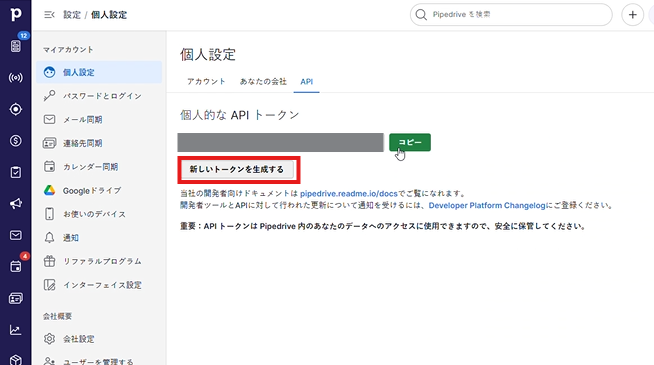Open the envelope Mail icon in the left rail
The width and height of the screenshot is (654, 365).
pos(15,235)
